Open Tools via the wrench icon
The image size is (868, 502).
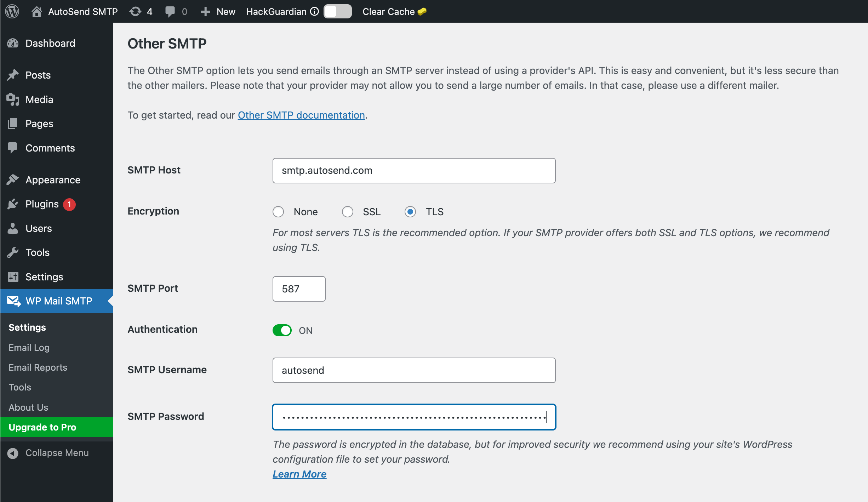(13, 252)
